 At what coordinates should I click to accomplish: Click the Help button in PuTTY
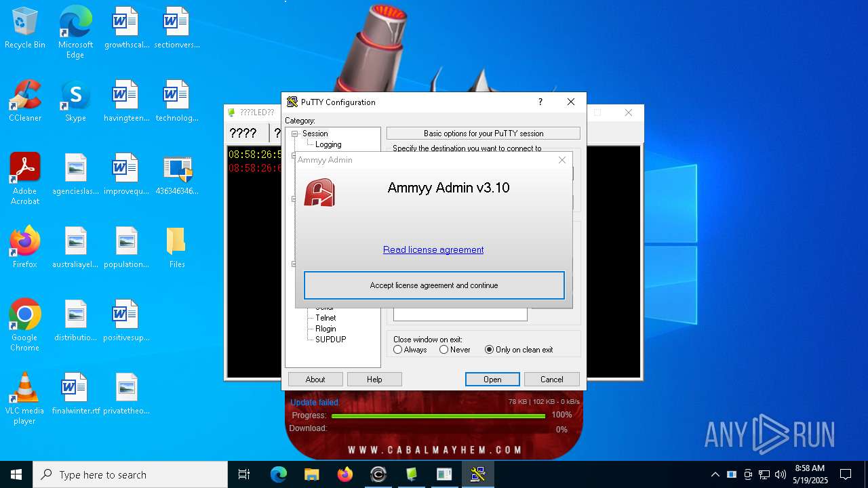point(374,380)
